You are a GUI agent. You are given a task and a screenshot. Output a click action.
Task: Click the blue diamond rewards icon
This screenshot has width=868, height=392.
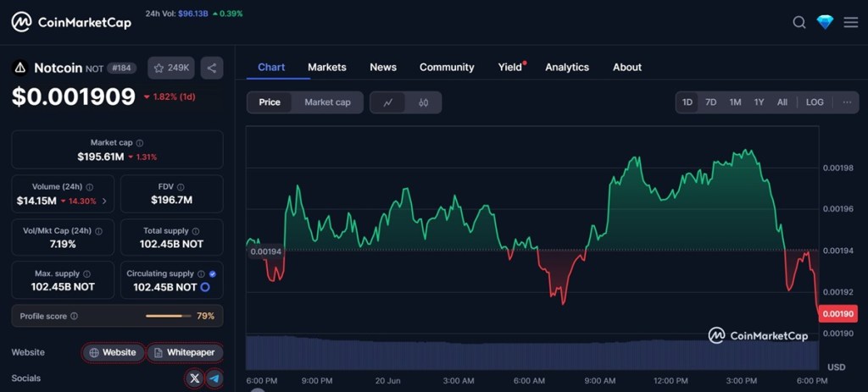(x=825, y=22)
